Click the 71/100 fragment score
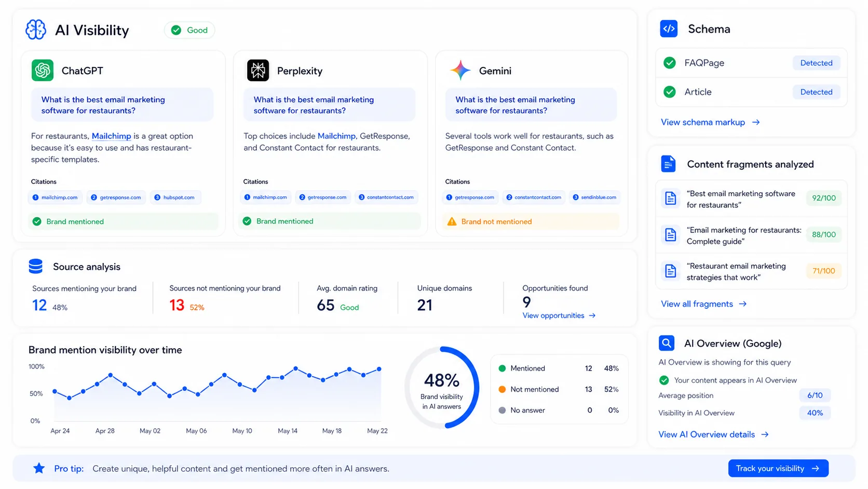 pos(824,271)
